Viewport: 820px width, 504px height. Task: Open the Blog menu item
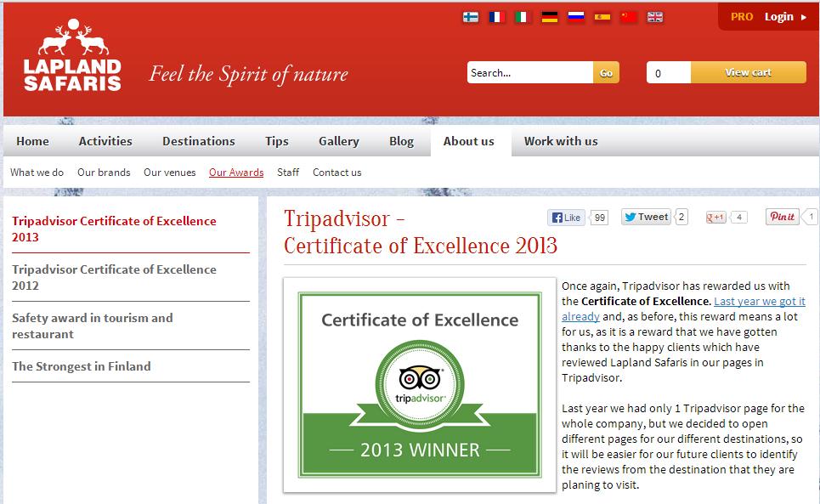pos(401,141)
